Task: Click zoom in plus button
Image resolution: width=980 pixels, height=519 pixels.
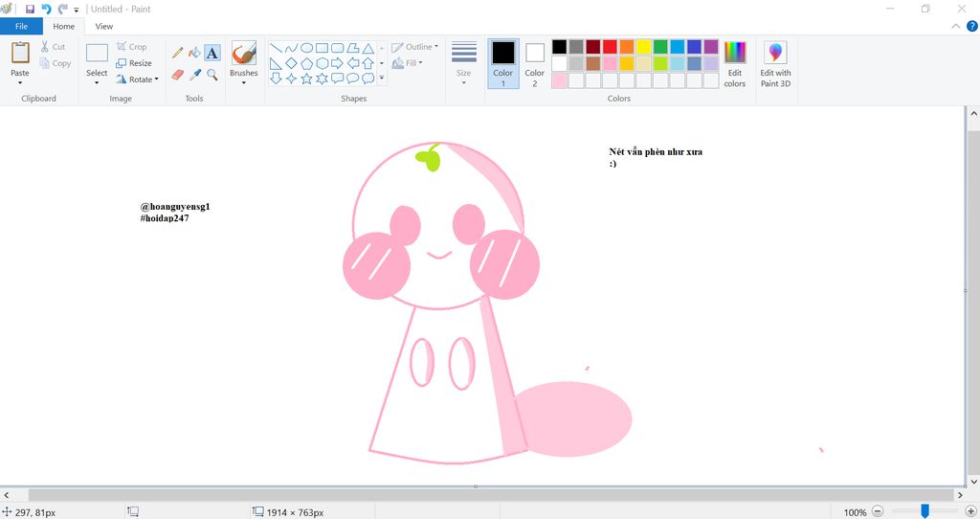Action: pos(970,511)
